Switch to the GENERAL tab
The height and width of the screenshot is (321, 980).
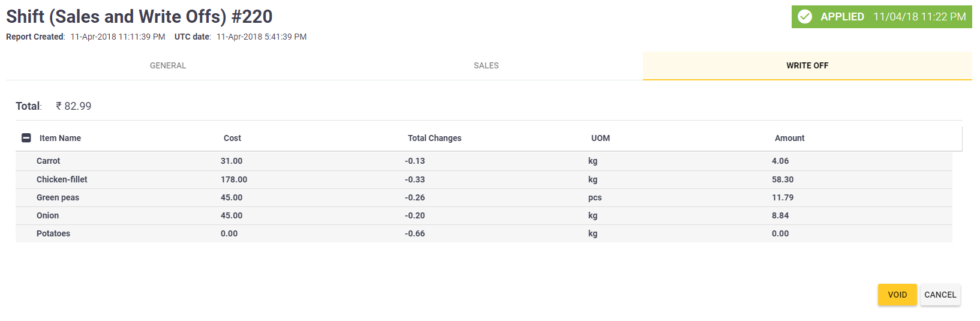pyautogui.click(x=168, y=65)
